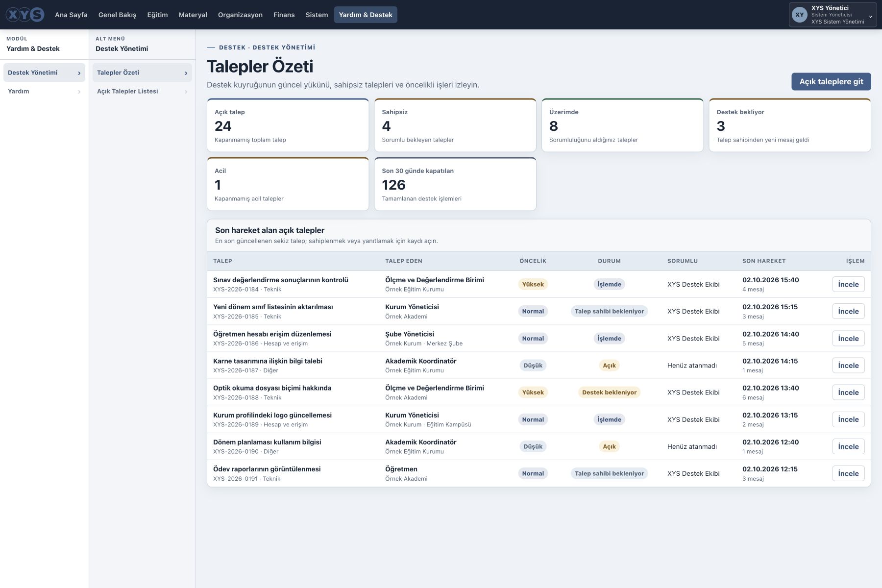The height and width of the screenshot is (588, 882).
Task: Click İncele for Ödev raporlarının görüntülenmesi
Action: coord(848,473)
